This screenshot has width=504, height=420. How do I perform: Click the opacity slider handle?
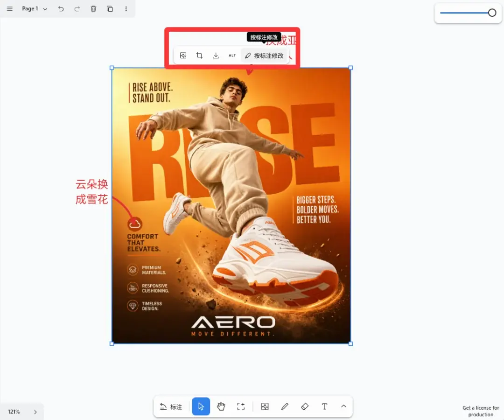tap(492, 13)
